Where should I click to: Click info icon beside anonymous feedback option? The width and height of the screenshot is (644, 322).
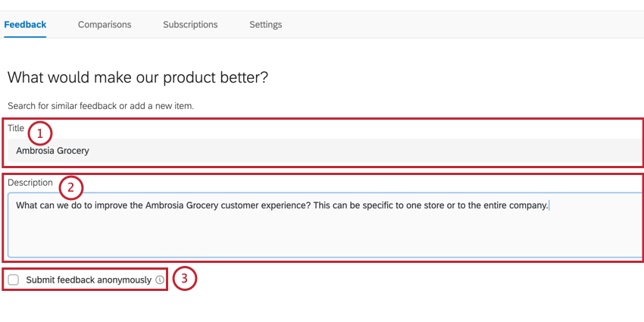click(x=160, y=280)
